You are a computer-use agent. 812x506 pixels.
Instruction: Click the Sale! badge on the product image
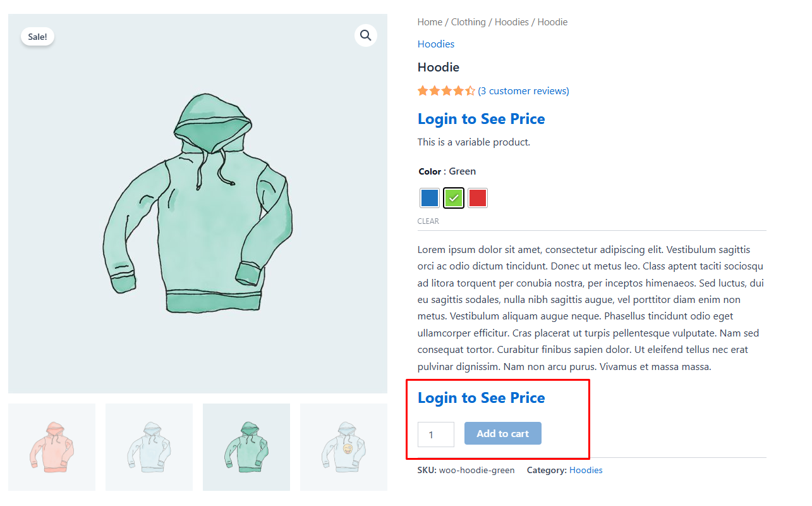pyautogui.click(x=37, y=36)
